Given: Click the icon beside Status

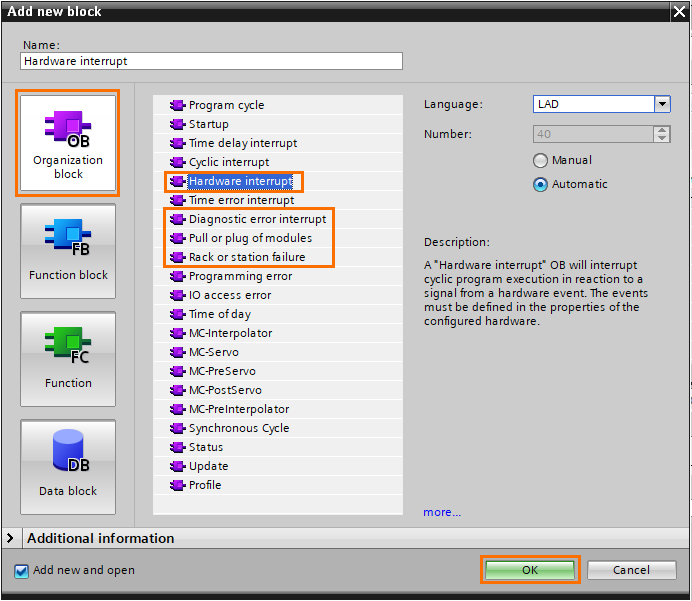Looking at the screenshot, I should [177, 447].
